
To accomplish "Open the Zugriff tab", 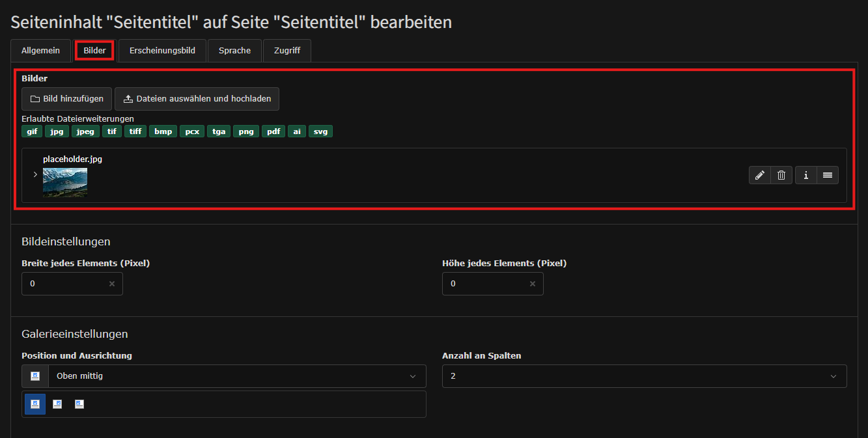I will 287,50.
